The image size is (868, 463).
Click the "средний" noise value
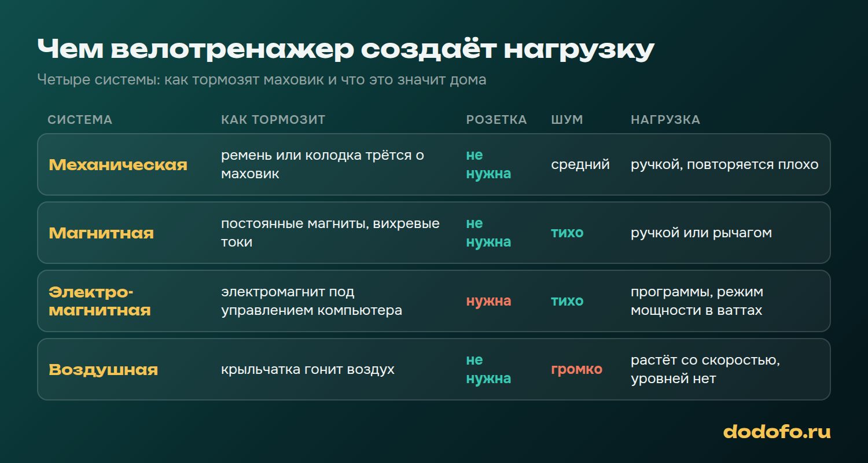pyautogui.click(x=580, y=165)
